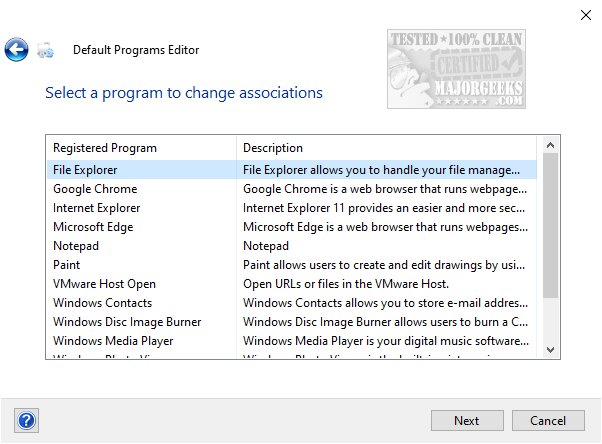Go back with the blue arrow button
Screen dimensions: 602x444
[x=16, y=50]
